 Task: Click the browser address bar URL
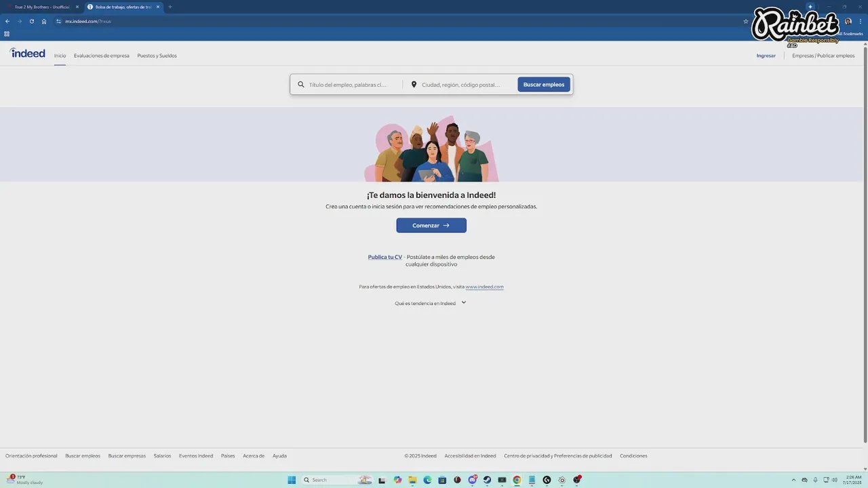pyautogui.click(x=88, y=21)
